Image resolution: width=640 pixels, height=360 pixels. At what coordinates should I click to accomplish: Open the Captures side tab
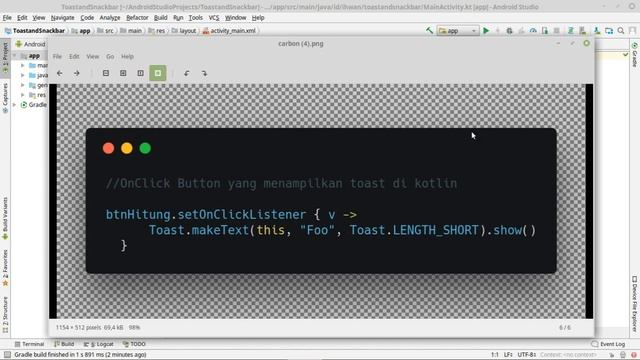(5, 98)
